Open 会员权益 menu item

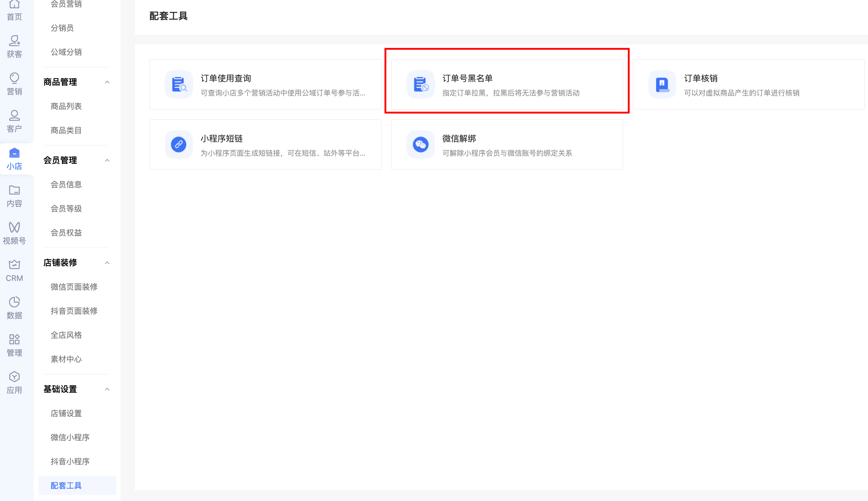[x=66, y=233]
